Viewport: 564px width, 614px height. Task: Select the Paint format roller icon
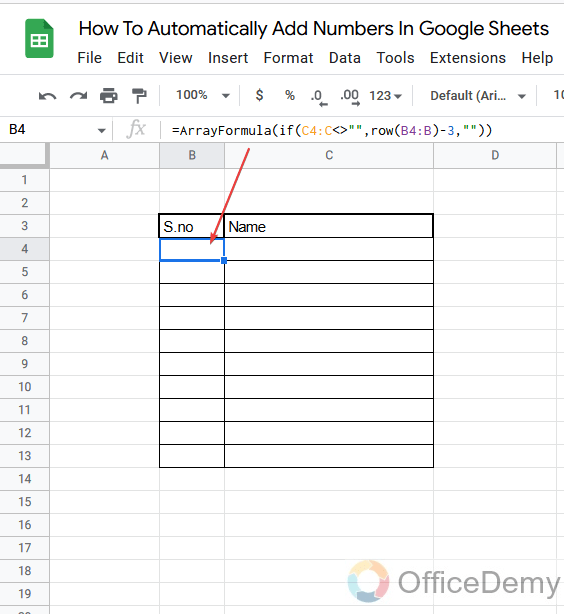click(x=139, y=96)
